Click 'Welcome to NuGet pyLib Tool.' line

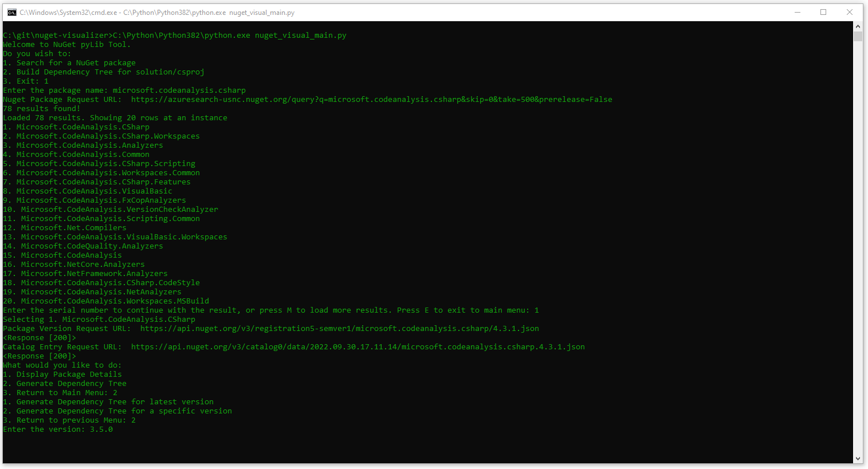(67, 45)
